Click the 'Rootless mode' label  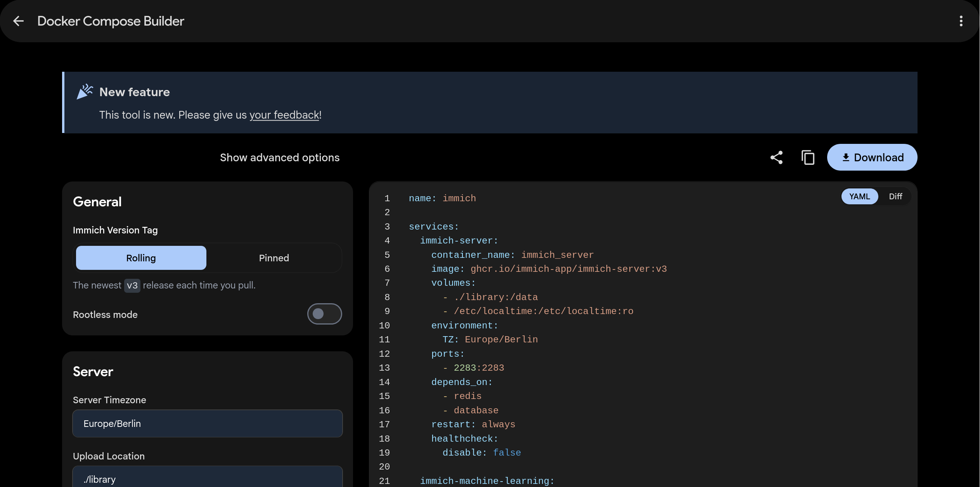click(x=105, y=314)
